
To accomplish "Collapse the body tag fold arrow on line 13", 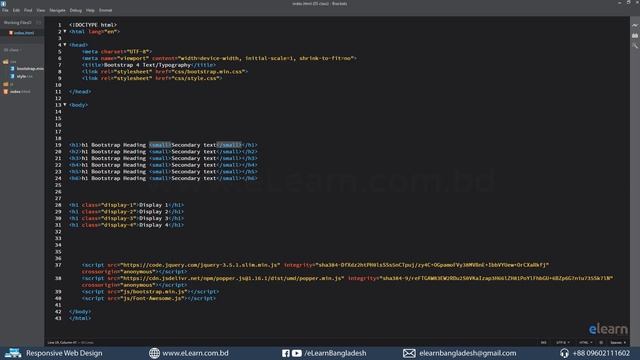I will 65,104.
